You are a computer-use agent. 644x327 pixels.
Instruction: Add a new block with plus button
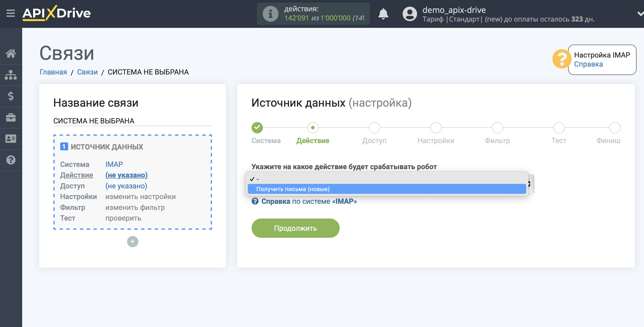pos(132,241)
